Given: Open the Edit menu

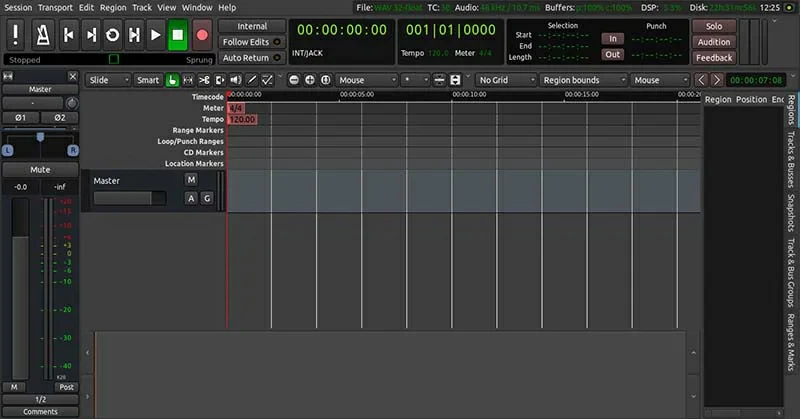Looking at the screenshot, I should point(86,8).
